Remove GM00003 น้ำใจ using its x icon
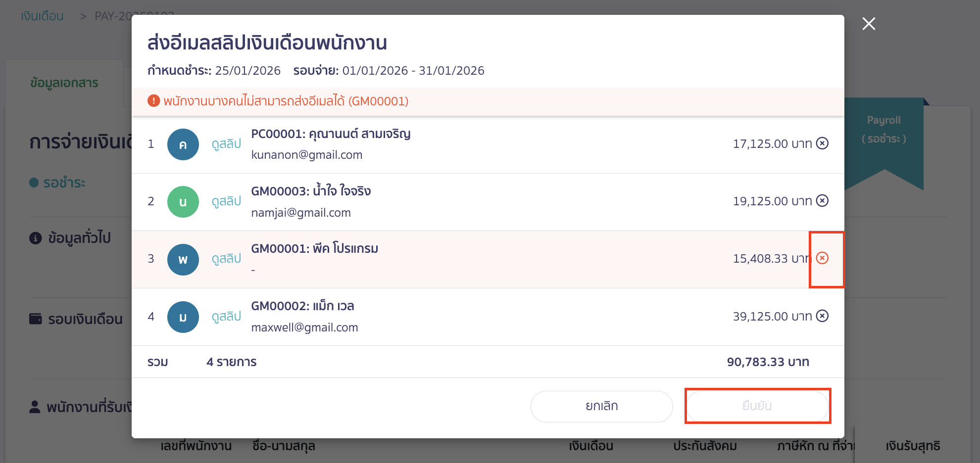The height and width of the screenshot is (463, 980). click(822, 201)
